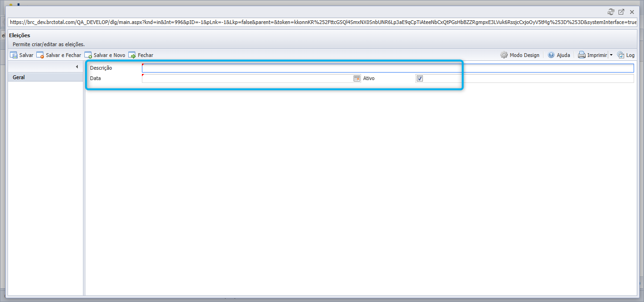The image size is (644, 302).
Task: Click the URL address field
Action: click(x=323, y=22)
